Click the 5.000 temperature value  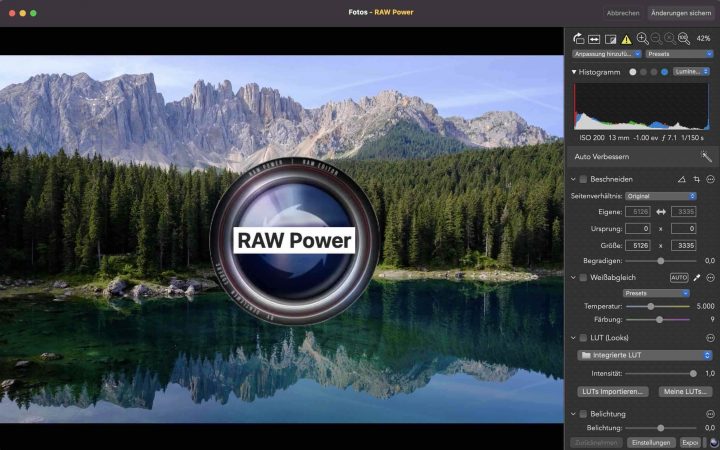(x=705, y=306)
